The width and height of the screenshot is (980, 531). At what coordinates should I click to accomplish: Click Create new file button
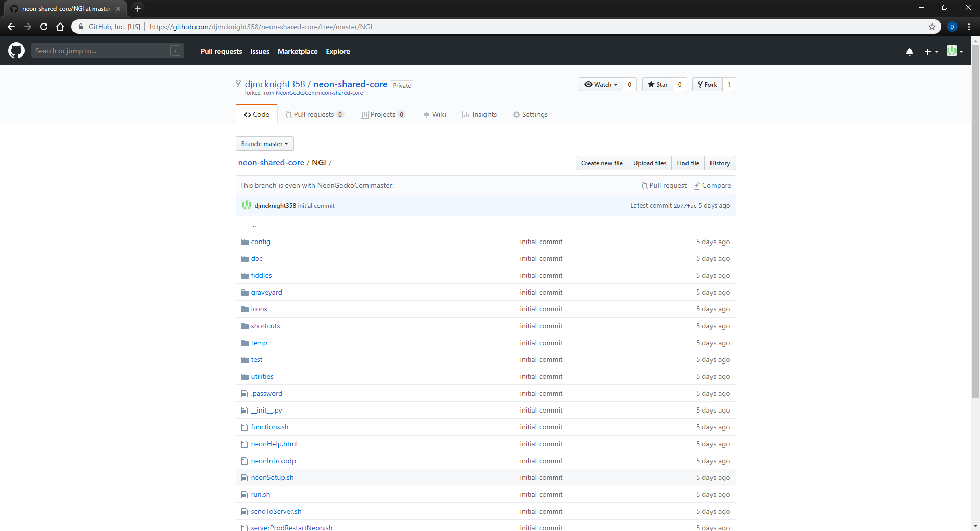tap(602, 163)
